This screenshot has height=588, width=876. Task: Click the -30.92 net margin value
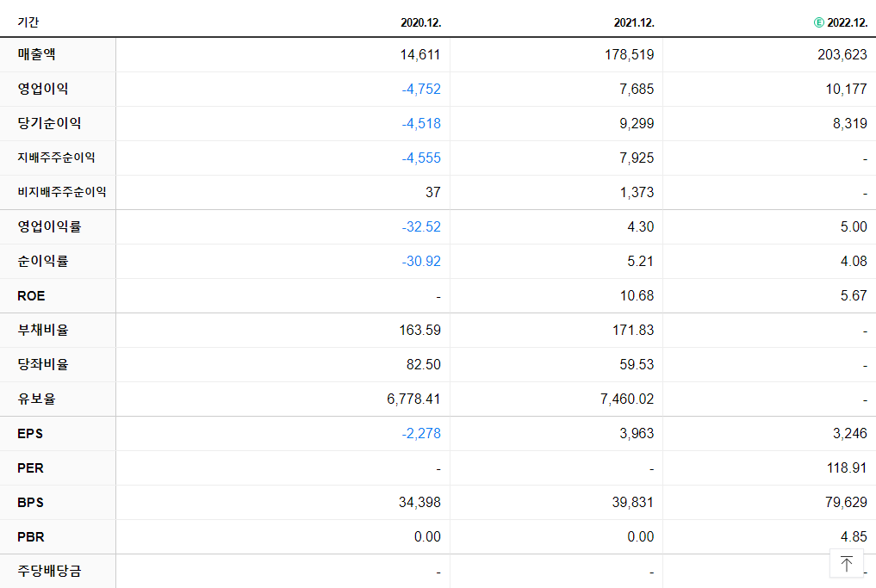421,262
